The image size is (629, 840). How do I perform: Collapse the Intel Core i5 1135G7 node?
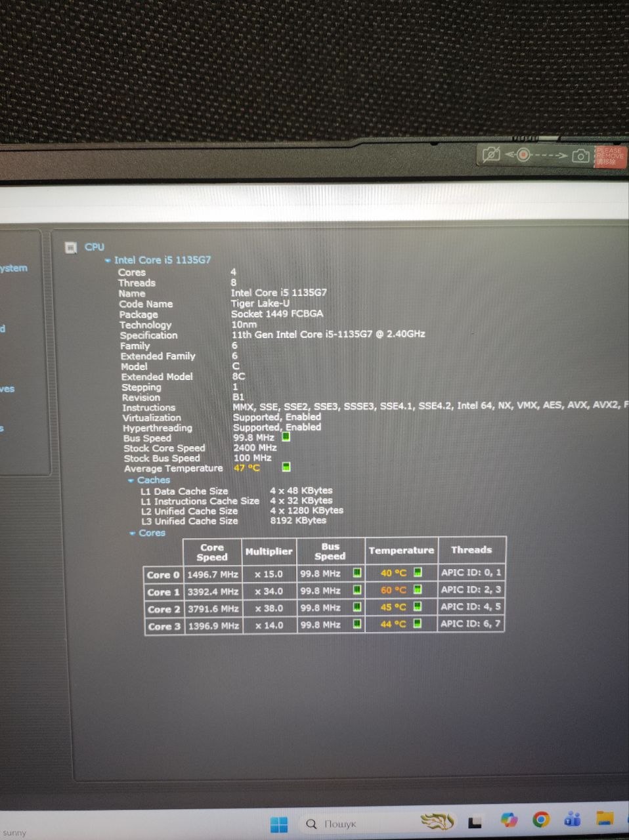pyautogui.click(x=108, y=261)
